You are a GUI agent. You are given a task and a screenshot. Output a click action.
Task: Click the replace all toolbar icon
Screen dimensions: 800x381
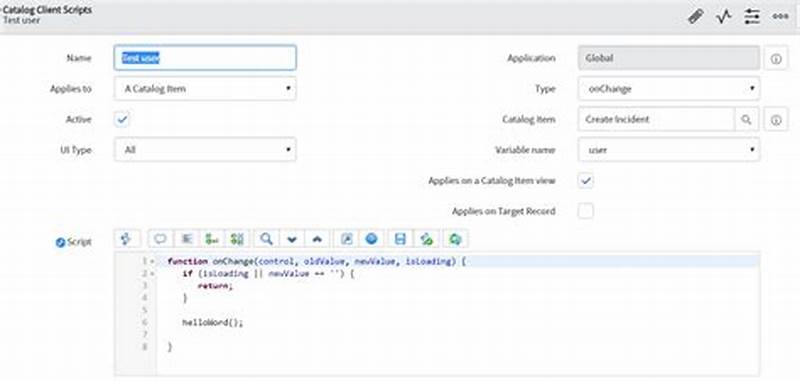click(x=237, y=238)
